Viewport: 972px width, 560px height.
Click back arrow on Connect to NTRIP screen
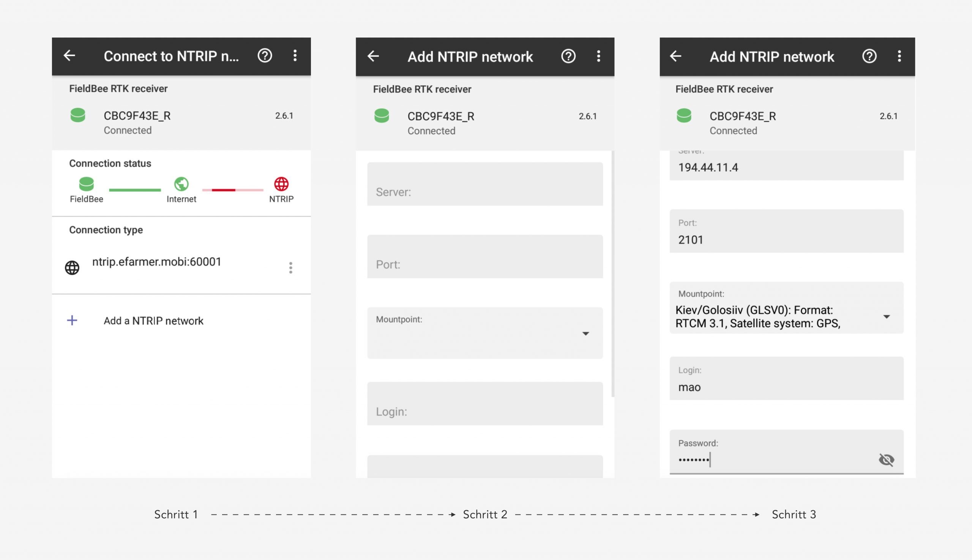tap(69, 56)
